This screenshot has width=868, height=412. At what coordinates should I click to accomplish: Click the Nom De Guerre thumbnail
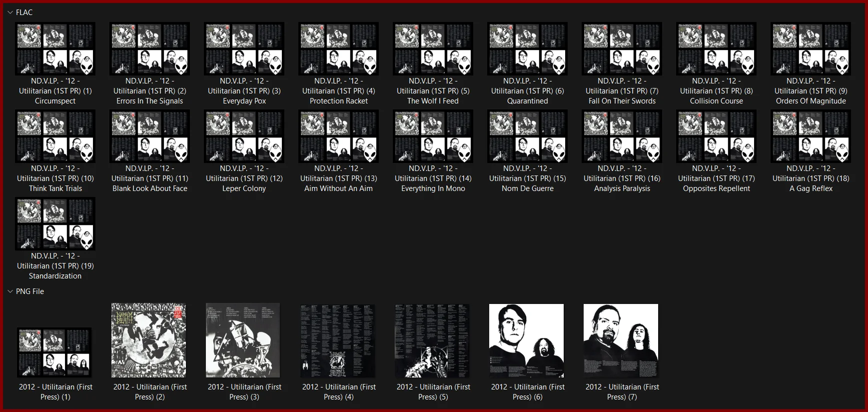click(x=527, y=136)
